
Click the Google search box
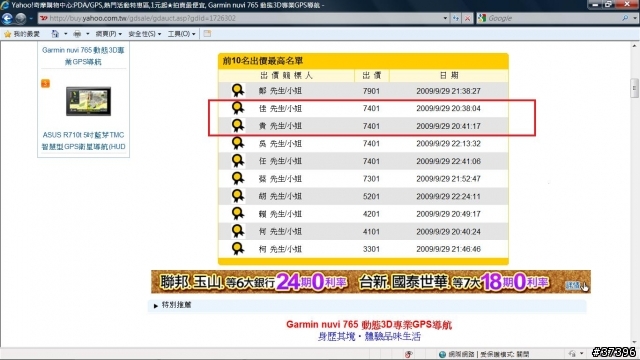tap(553, 18)
